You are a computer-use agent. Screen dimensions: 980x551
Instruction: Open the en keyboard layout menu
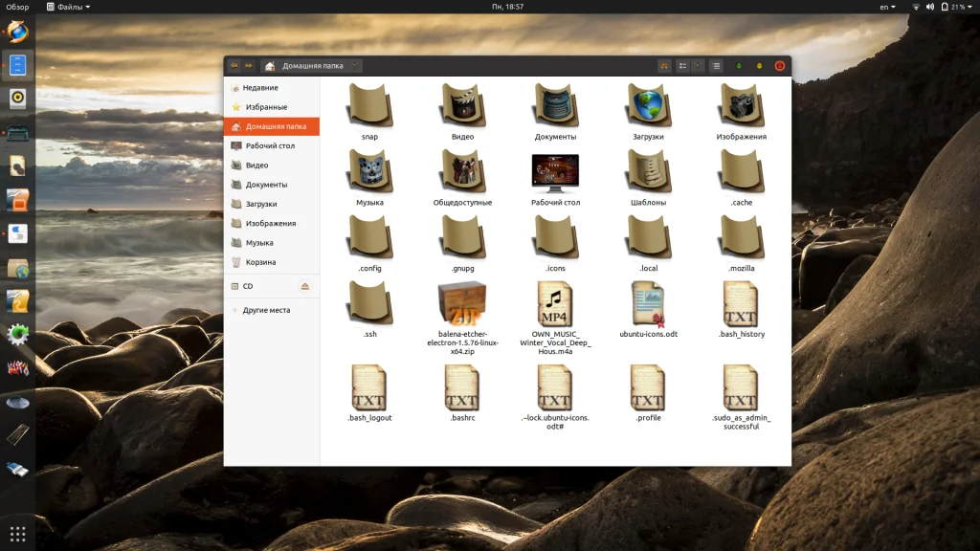tap(887, 7)
